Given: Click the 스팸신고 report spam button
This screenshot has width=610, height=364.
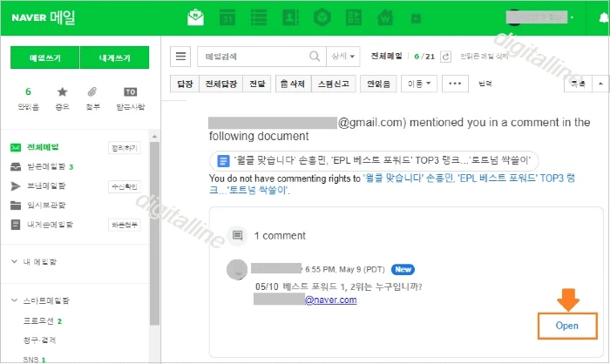Looking at the screenshot, I should click(334, 84).
